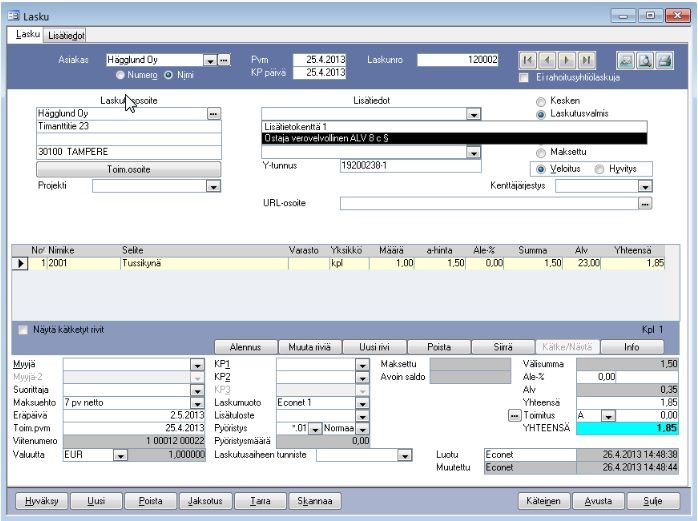Select the Nimi radio button

[x=168, y=75]
